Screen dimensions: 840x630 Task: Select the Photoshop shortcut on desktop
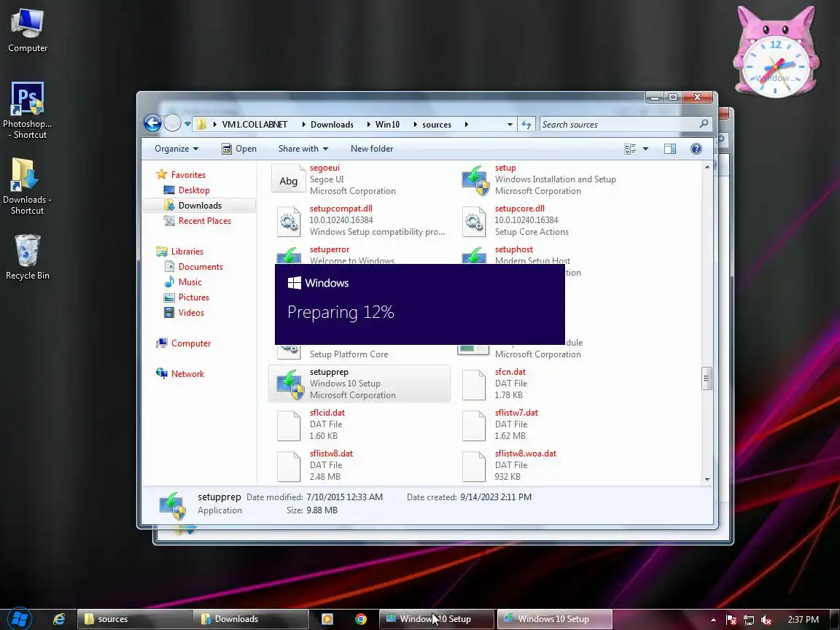27,110
